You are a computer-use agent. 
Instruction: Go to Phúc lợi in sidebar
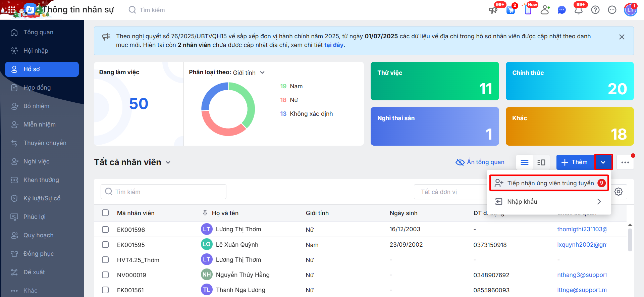pos(42,217)
